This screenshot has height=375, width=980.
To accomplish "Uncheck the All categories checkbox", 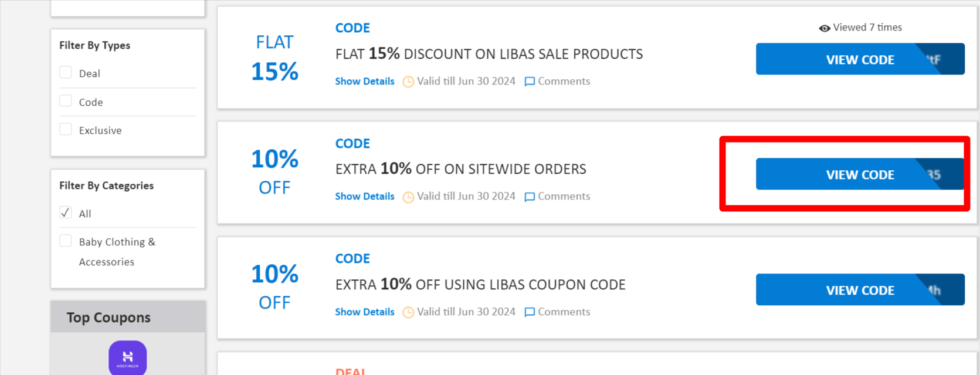I will coord(66,213).
